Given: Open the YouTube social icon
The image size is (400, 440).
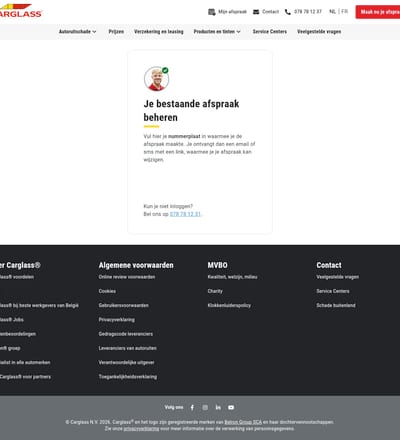Looking at the screenshot, I should click(231, 407).
